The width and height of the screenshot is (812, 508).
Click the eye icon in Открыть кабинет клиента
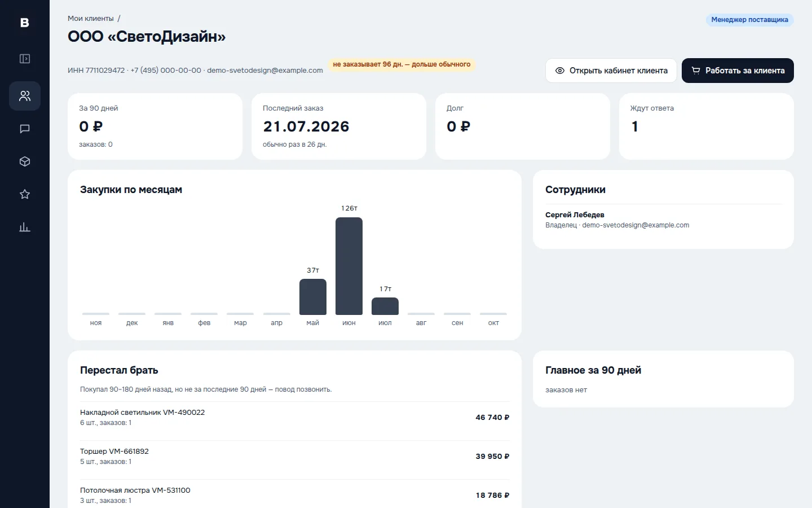(560, 71)
